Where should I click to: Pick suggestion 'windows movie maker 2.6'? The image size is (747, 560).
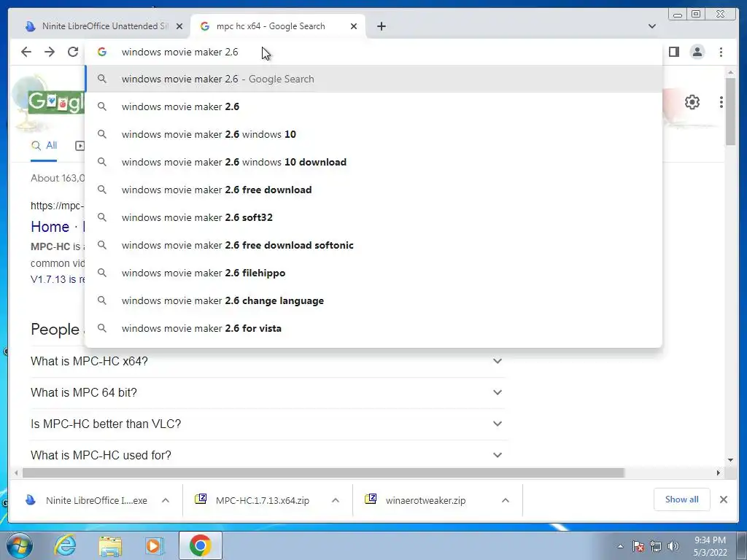click(x=374, y=106)
